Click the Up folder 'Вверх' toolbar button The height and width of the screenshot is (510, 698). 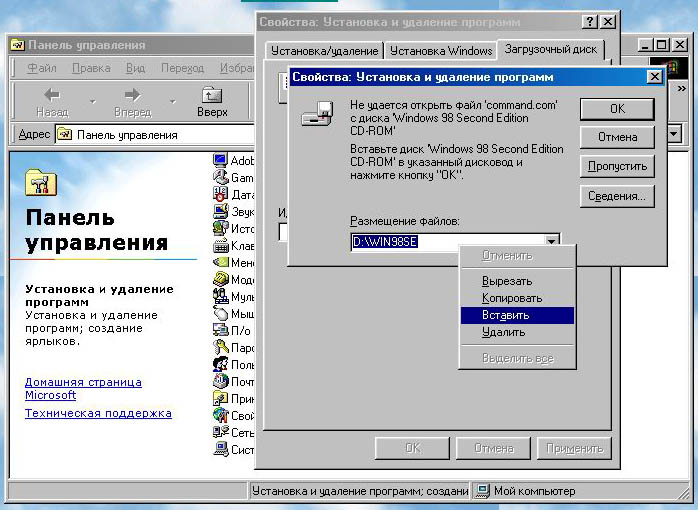coord(212,101)
